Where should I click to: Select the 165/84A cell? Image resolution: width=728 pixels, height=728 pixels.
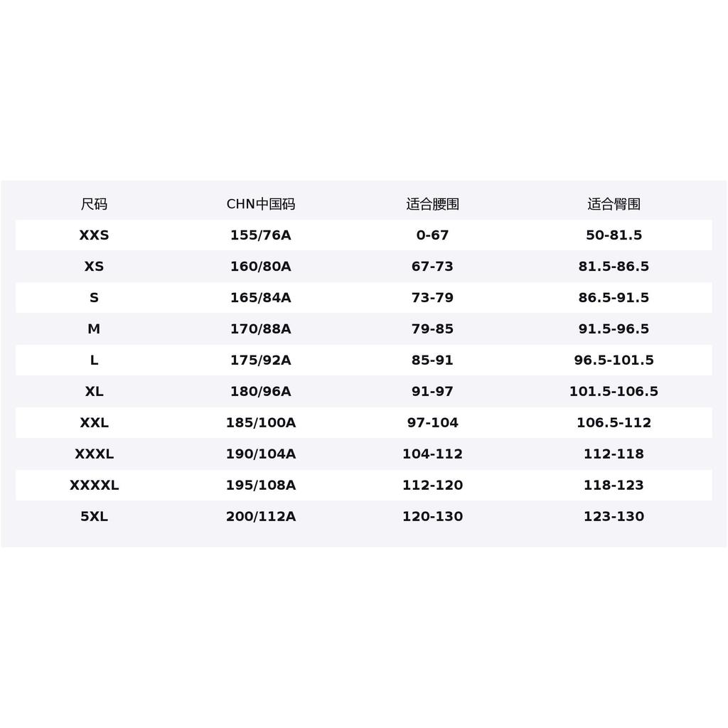point(260,297)
